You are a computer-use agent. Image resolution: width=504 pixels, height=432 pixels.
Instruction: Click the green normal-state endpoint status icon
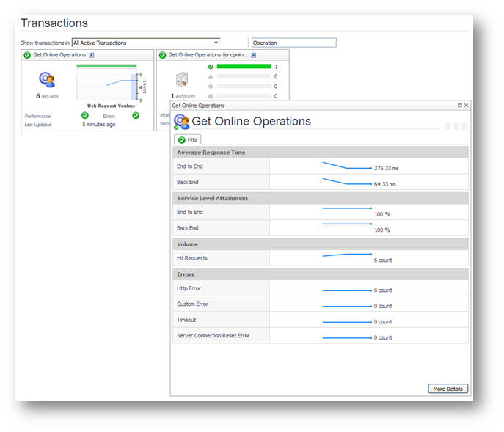pos(211,67)
